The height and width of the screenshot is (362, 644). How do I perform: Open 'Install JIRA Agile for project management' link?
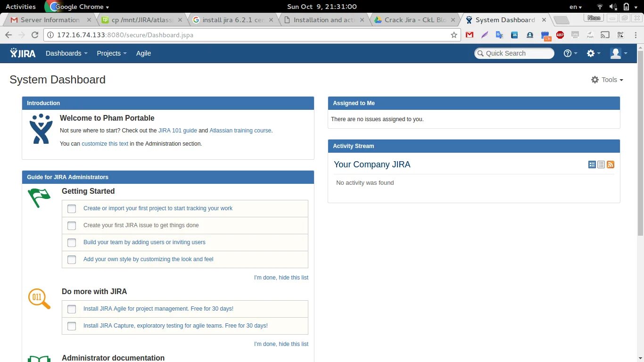click(158, 309)
